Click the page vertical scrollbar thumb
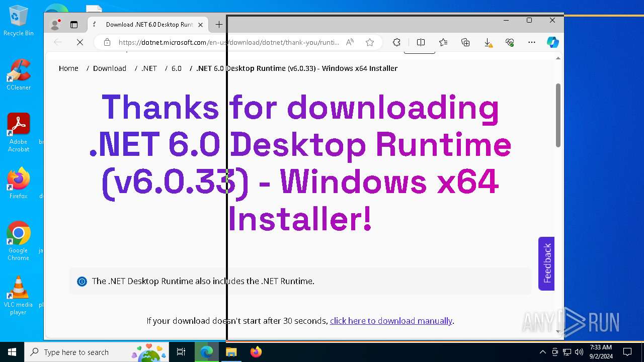 coord(558,115)
